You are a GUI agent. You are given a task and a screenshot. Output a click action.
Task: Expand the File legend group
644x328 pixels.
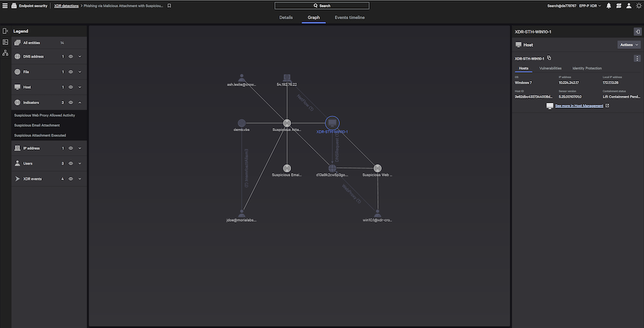tap(80, 72)
